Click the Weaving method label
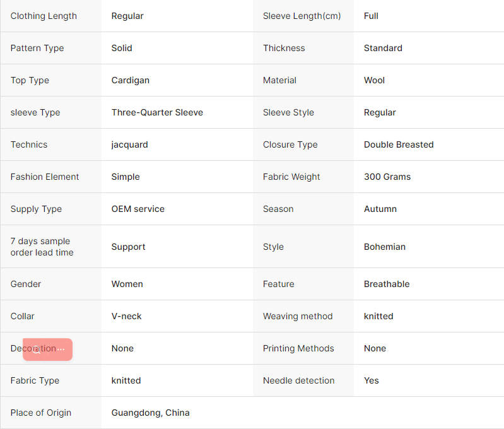This screenshot has width=504, height=429. pyautogui.click(x=298, y=316)
